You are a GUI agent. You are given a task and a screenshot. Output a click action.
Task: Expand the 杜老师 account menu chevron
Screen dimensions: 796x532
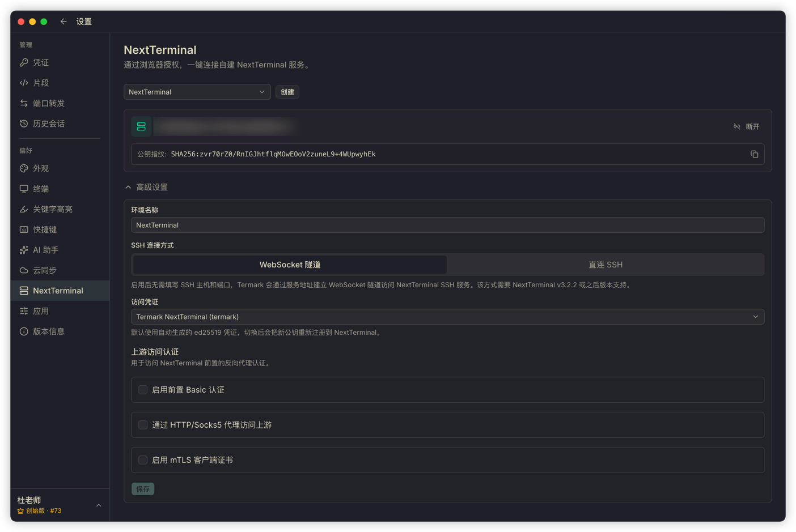pos(99,505)
